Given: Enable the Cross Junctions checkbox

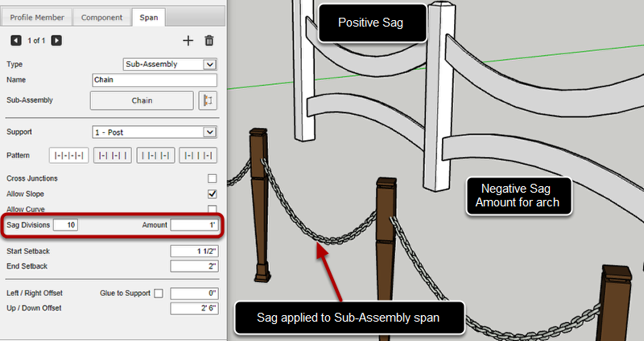Looking at the screenshot, I should [x=213, y=178].
